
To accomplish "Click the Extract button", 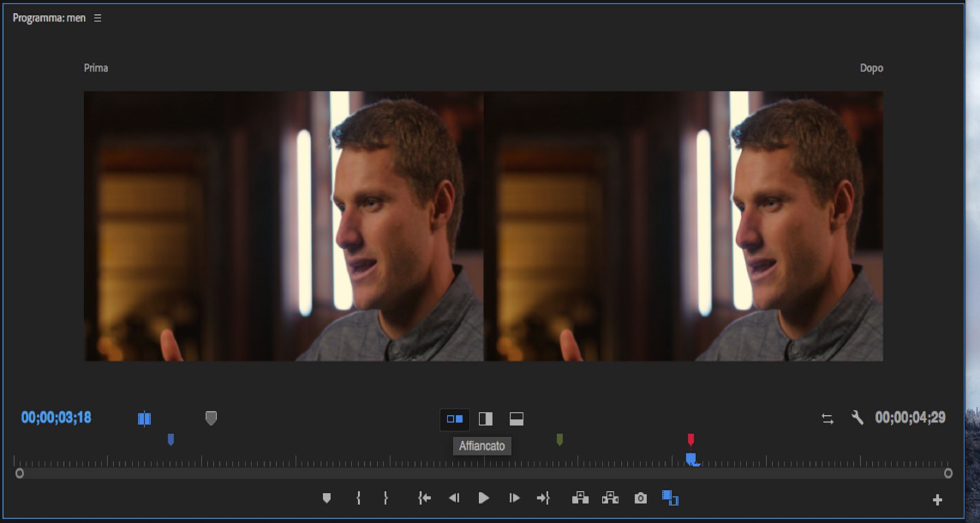I will point(610,498).
